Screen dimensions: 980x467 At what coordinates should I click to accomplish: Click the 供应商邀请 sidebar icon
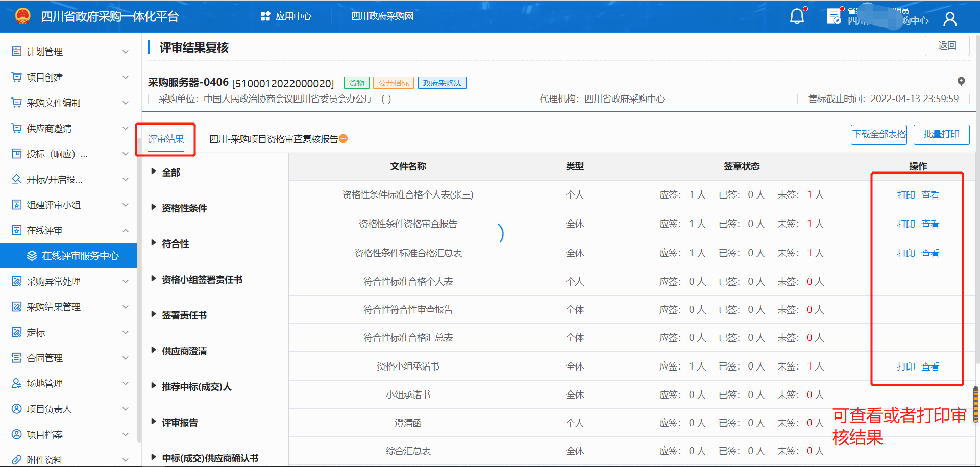(x=17, y=128)
